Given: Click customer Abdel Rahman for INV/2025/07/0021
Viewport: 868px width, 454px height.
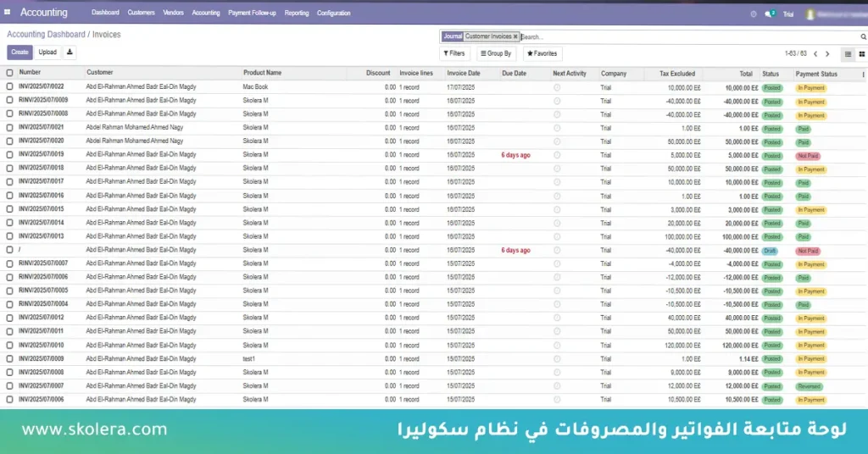Looking at the screenshot, I should click(x=135, y=127).
